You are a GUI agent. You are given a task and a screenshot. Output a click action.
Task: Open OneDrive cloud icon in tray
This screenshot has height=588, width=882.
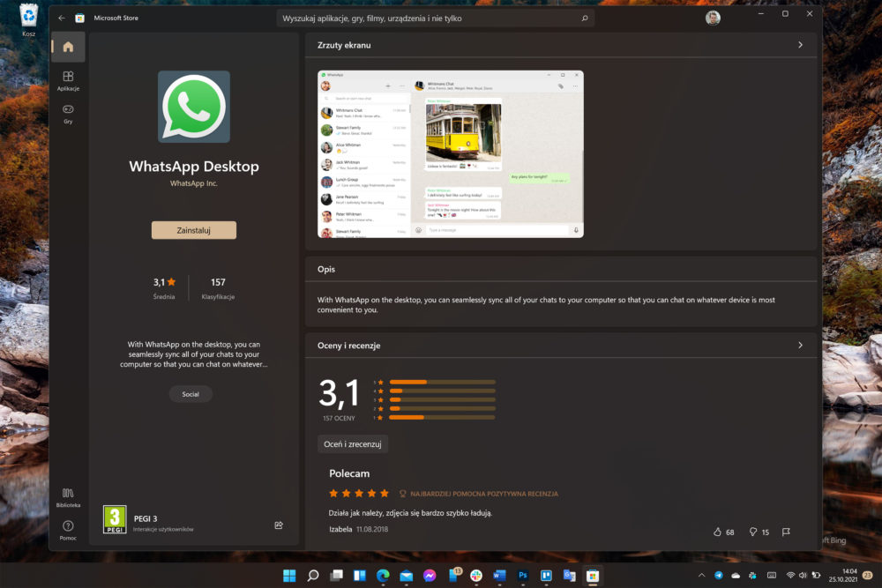(736, 575)
